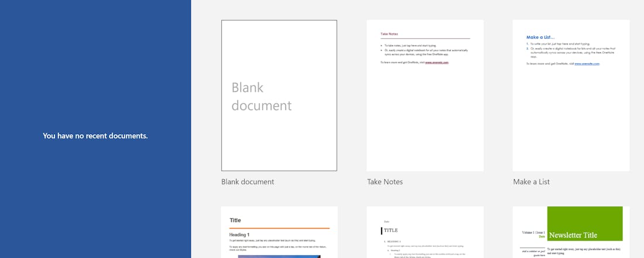Click the red Take Notes heading in preview
644x258 pixels.
(389, 34)
